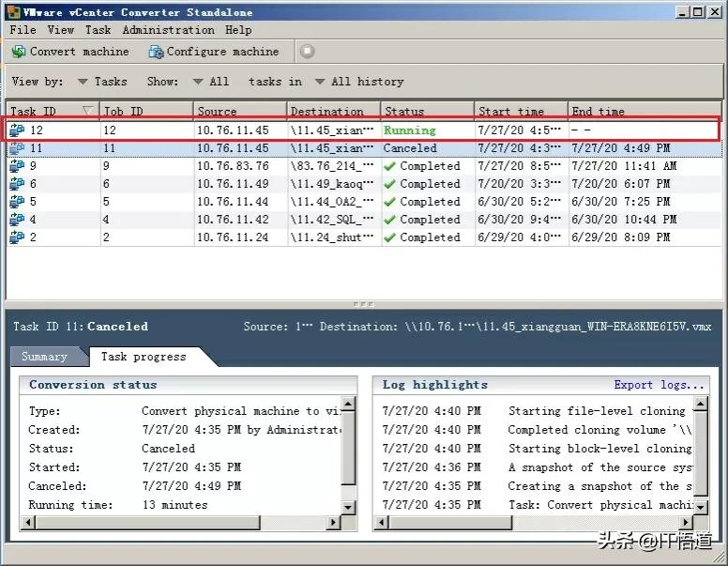Screen dimensions: 728x566
Task: Click destination \11.24_shut cell
Action: [x=331, y=237]
